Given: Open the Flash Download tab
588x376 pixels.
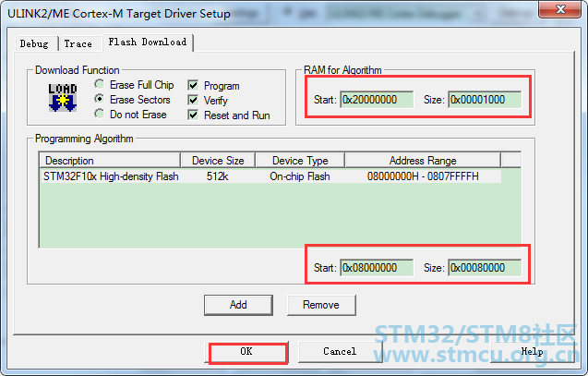Looking at the screenshot, I should pos(148,42).
